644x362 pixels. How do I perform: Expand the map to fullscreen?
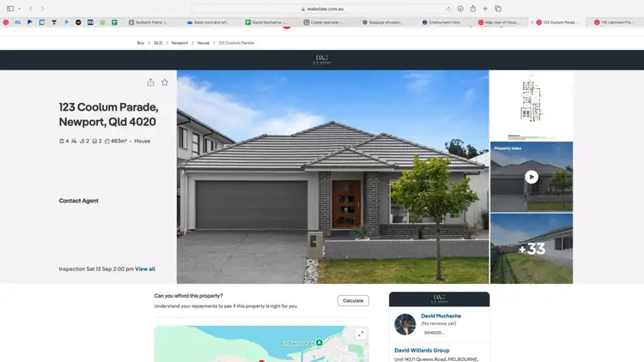[361, 334]
